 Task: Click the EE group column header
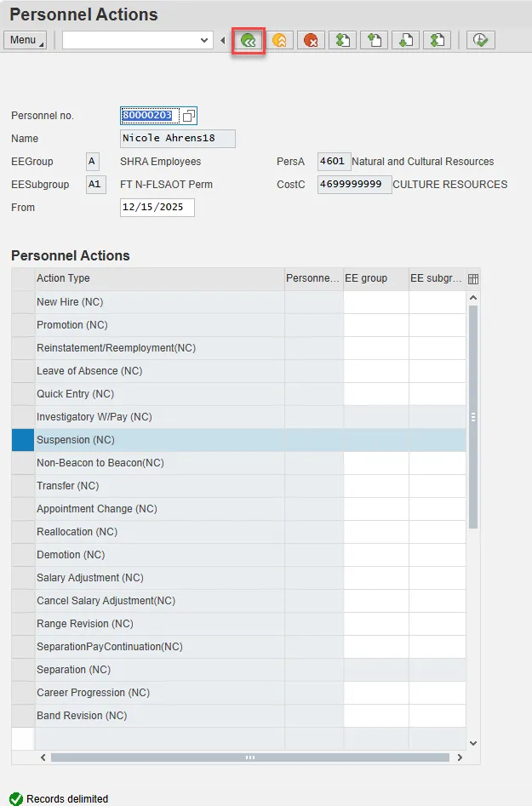tap(375, 278)
